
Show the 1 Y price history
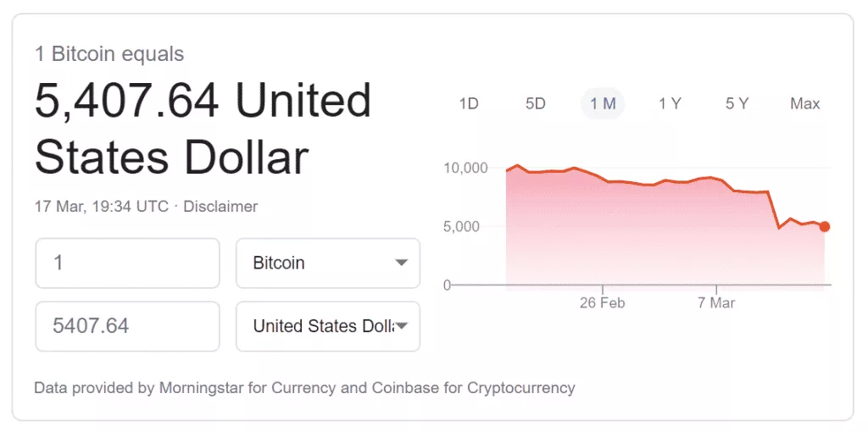point(670,103)
